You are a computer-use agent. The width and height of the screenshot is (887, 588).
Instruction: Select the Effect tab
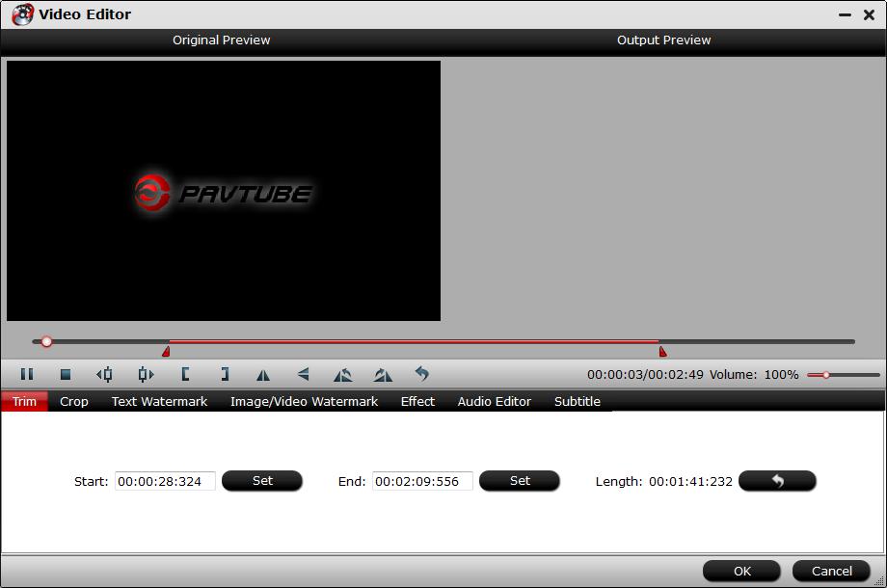tap(417, 401)
